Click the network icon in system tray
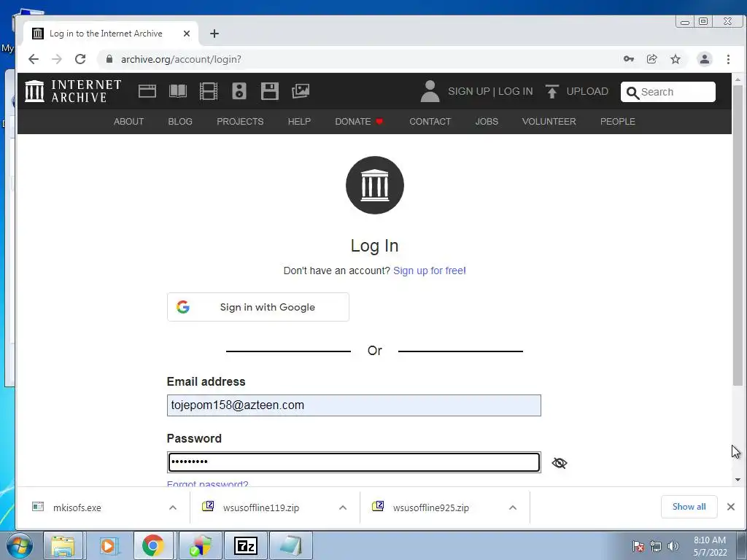This screenshot has height=560, width=747. pyautogui.click(x=656, y=546)
